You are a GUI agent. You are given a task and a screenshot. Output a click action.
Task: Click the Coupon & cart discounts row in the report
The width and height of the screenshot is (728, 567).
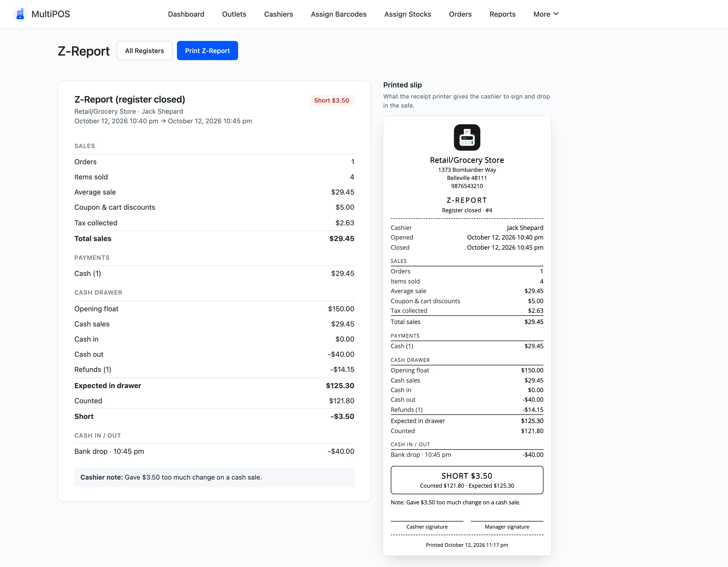[214, 207]
